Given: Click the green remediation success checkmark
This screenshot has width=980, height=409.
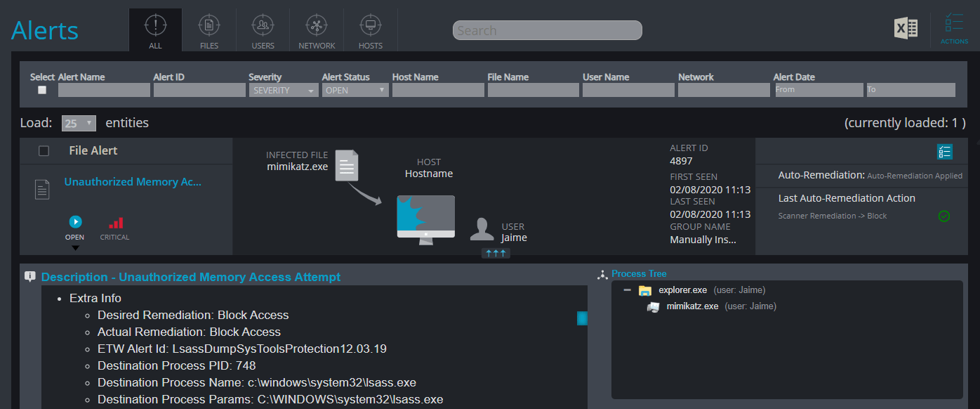Looking at the screenshot, I should (x=944, y=216).
